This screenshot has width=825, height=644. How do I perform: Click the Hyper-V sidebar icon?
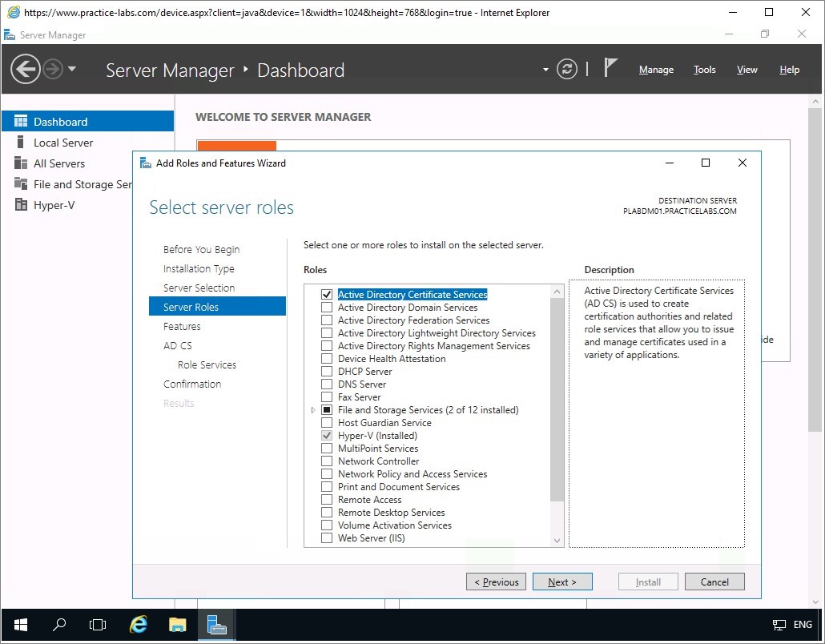tap(21, 205)
